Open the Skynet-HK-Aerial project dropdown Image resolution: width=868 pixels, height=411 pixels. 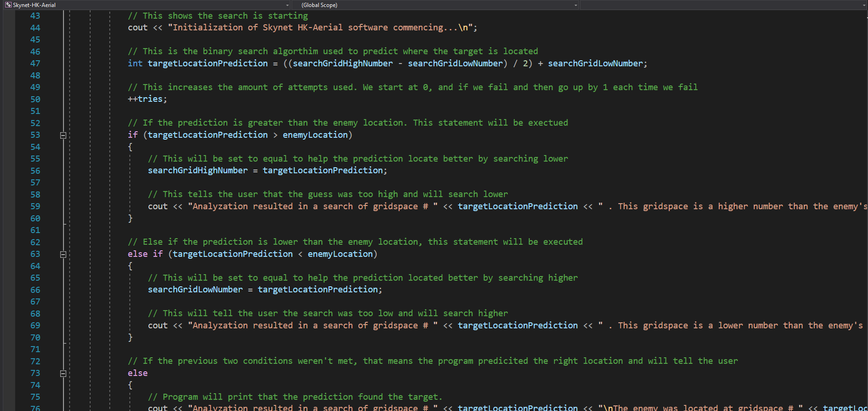pos(287,5)
